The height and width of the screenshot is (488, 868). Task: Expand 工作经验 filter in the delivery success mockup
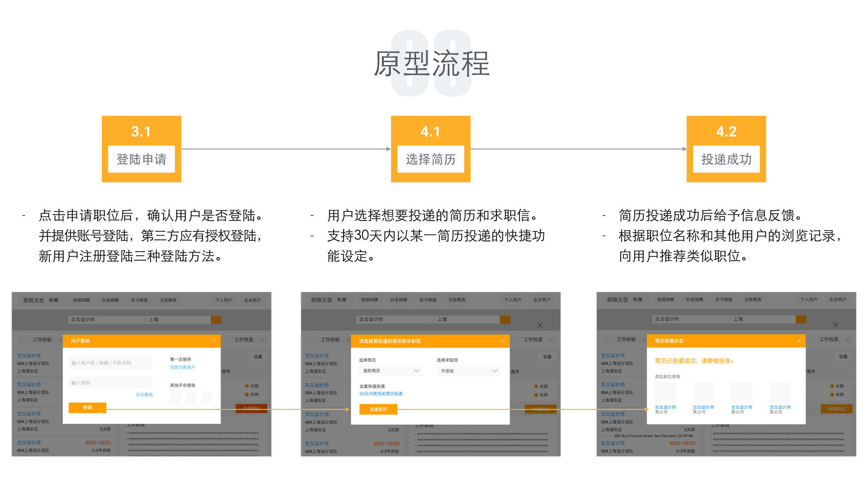click(626, 339)
